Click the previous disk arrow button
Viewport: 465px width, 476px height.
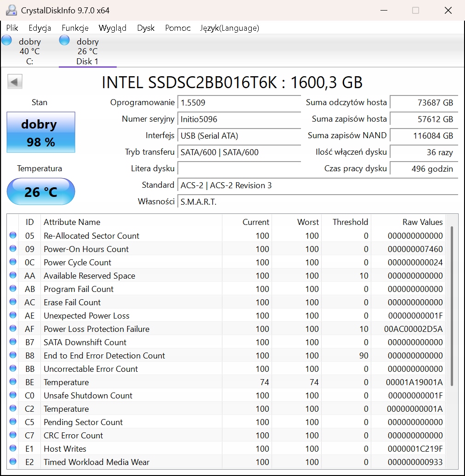pos(15,82)
